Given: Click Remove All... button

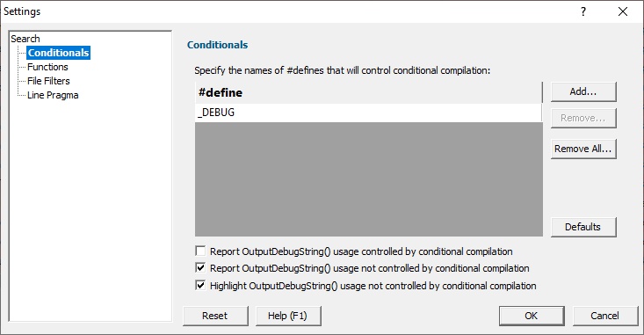Looking at the screenshot, I should pyautogui.click(x=583, y=149).
